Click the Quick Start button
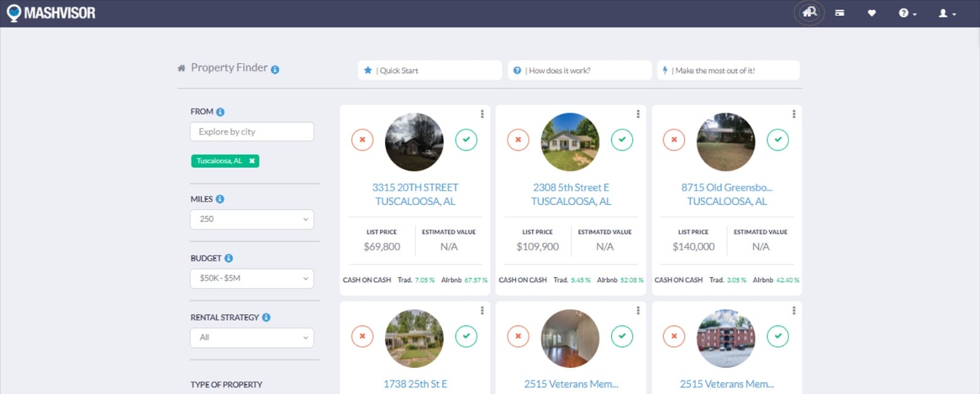 (x=429, y=70)
